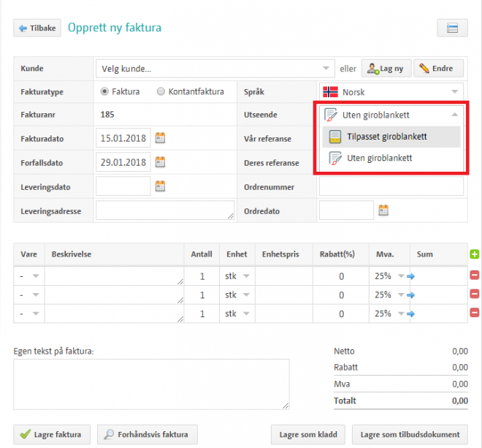Click the Egen tekst på faktura text area
The image size is (482, 448).
[x=151, y=384]
